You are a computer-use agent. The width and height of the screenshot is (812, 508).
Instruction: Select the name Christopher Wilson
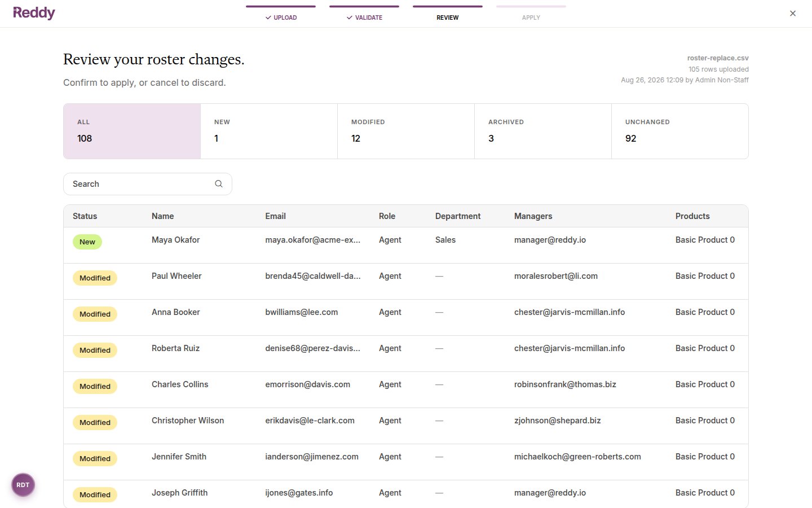188,421
